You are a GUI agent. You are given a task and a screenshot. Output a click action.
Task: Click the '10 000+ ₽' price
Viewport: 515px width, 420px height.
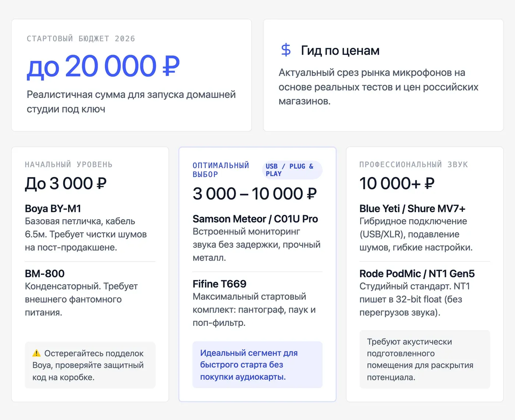397,183
